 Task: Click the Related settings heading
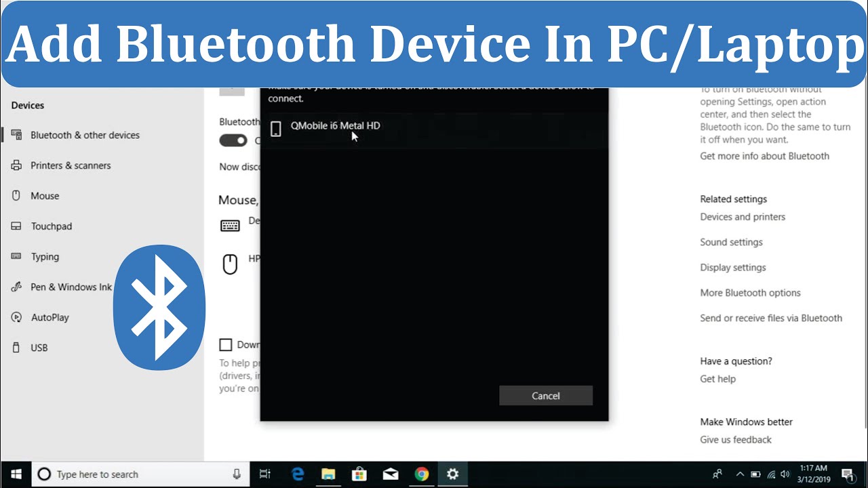pos(734,199)
